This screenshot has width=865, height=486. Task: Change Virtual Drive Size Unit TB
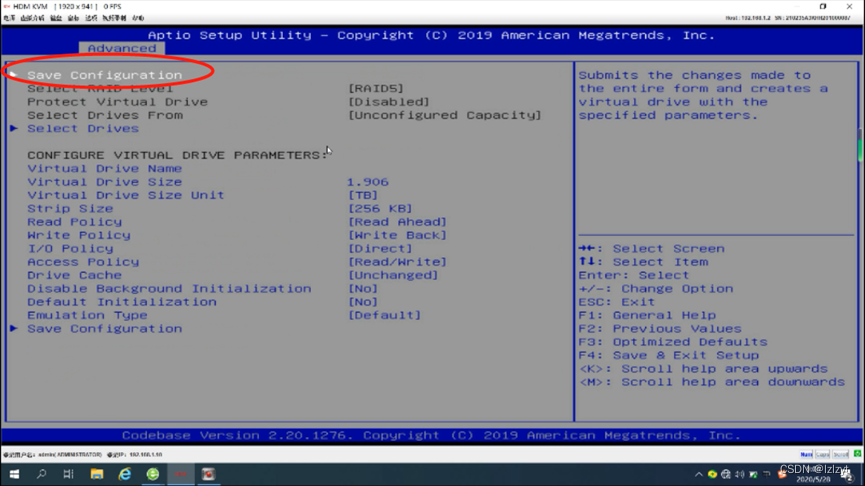pyautogui.click(x=362, y=195)
